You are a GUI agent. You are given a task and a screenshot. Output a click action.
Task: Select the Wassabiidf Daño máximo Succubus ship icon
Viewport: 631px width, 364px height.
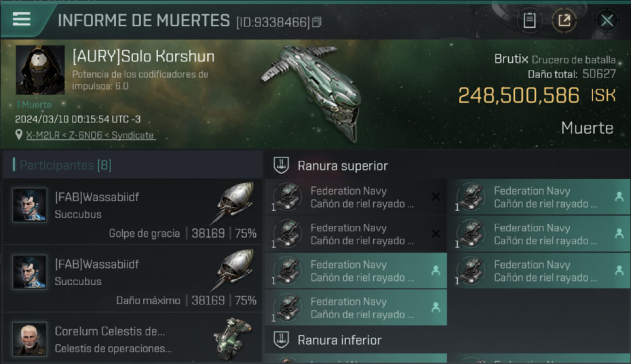tap(232, 270)
